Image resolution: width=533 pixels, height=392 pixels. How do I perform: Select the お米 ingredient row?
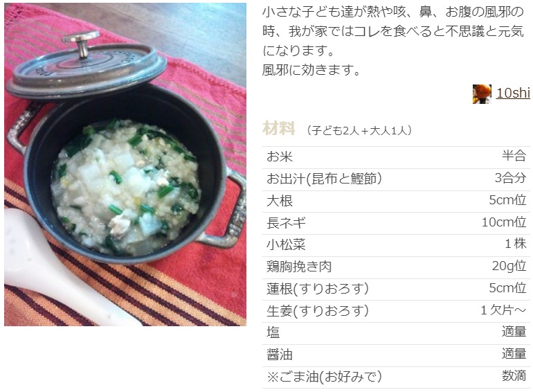pyautogui.click(x=396, y=157)
